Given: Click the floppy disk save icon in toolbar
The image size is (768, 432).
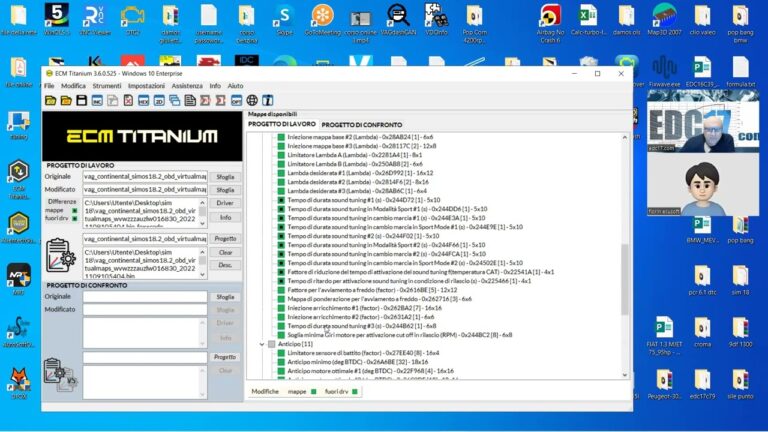Looking at the screenshot, I should tap(81, 100).
